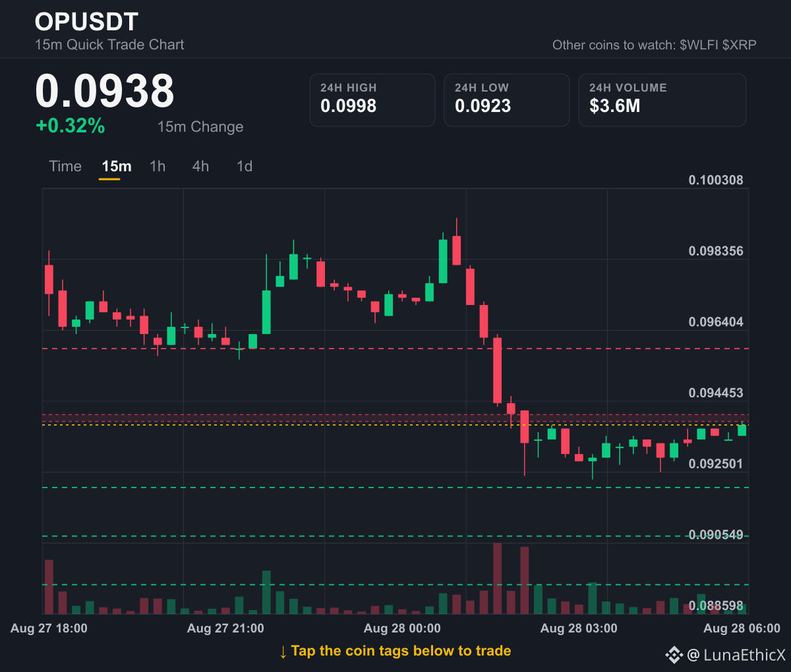
Task: Click the last green candle at chart's right edge
Action: (742, 430)
